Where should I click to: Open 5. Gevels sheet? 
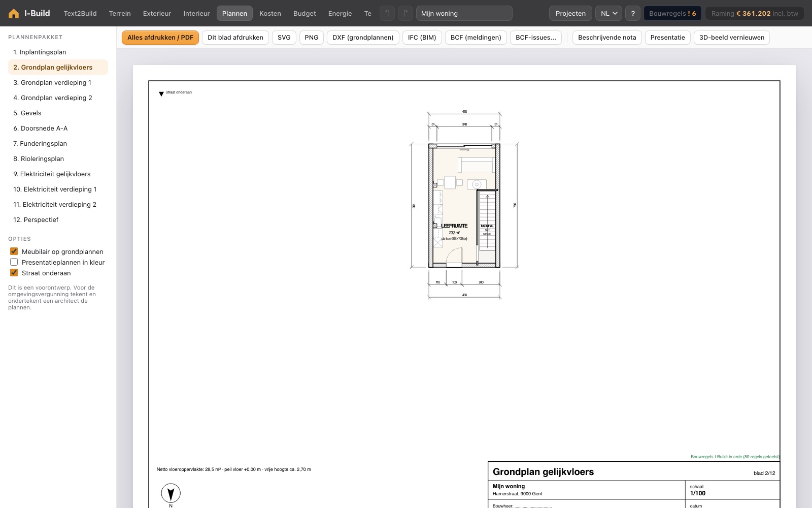(x=58, y=113)
